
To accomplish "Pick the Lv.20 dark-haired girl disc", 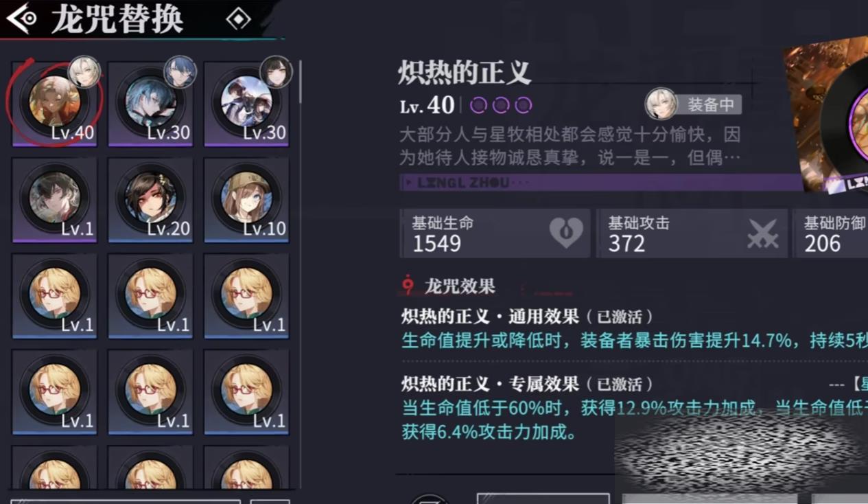I will tap(150, 200).
